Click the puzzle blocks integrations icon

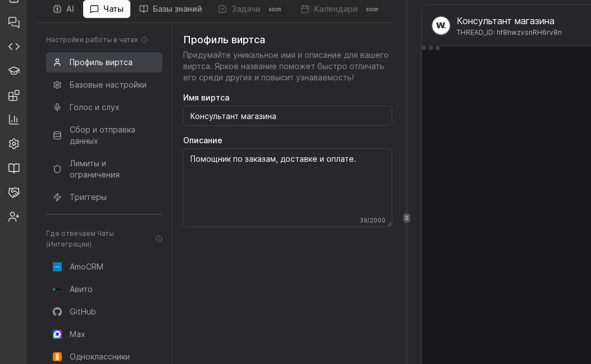click(x=13, y=95)
